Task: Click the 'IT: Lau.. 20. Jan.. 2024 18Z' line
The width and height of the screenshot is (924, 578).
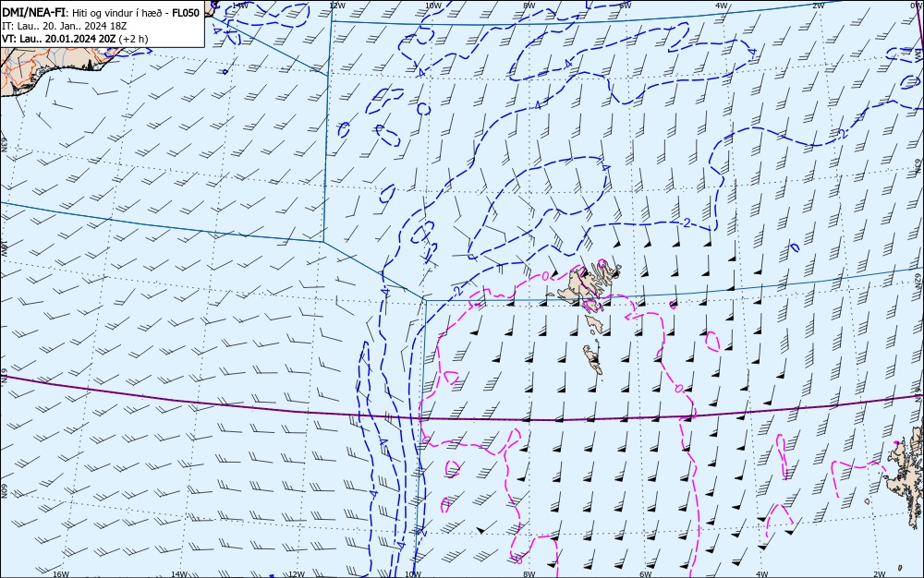Action: [65, 26]
